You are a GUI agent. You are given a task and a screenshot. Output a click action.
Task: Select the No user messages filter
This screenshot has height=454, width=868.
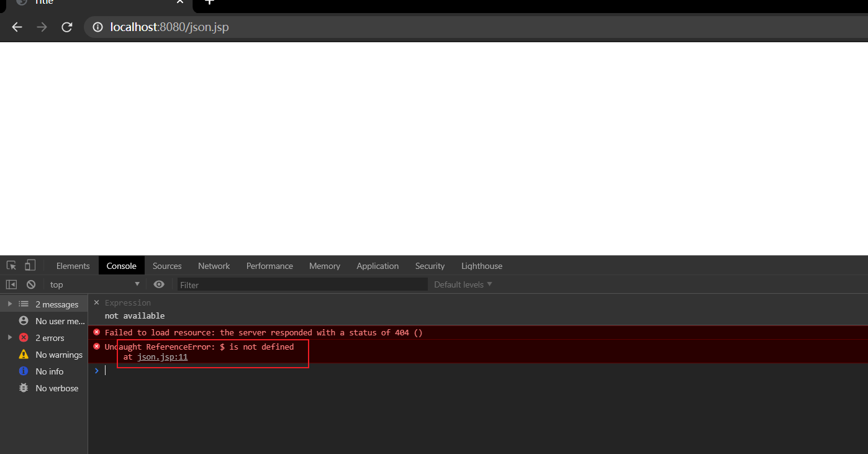coord(43,321)
